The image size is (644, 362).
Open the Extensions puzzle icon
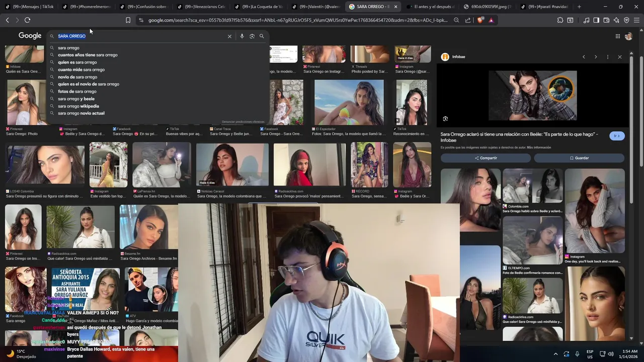click(x=560, y=20)
